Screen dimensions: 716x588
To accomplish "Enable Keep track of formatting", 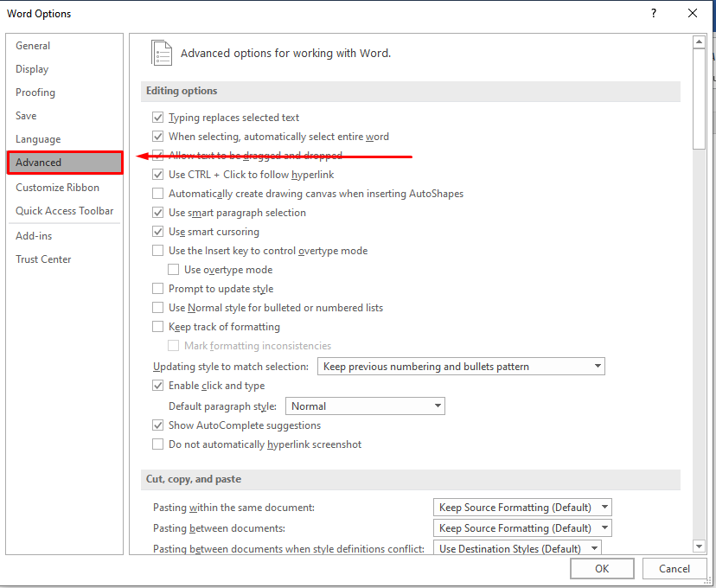I will [158, 326].
